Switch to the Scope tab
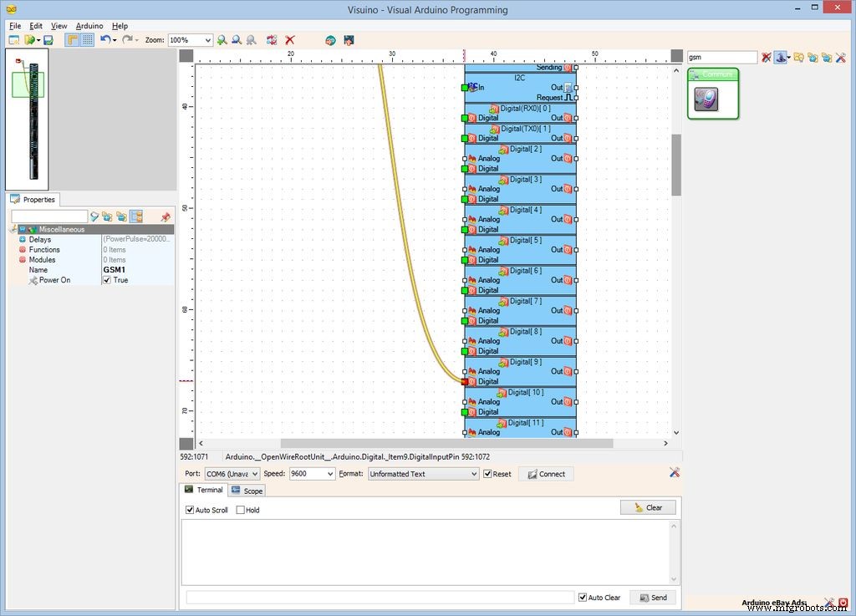856x616 pixels. 247,491
